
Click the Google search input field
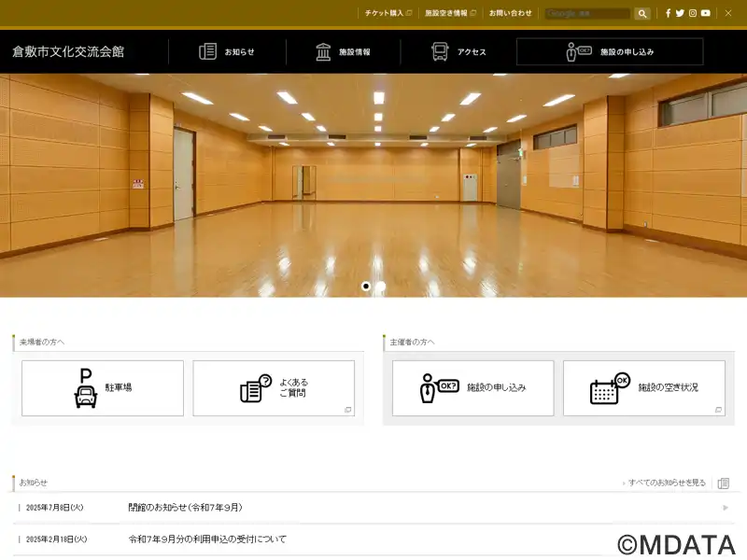(587, 14)
